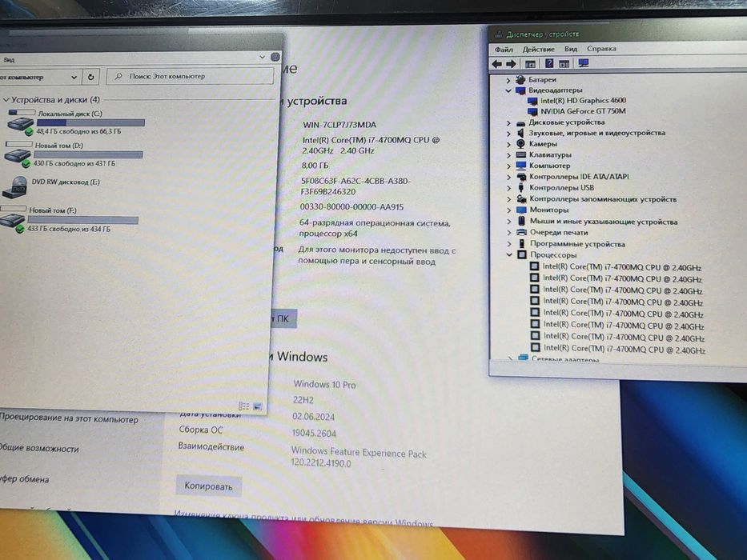
Task: Collapse Устройства и диски group
Action: click(x=6, y=100)
